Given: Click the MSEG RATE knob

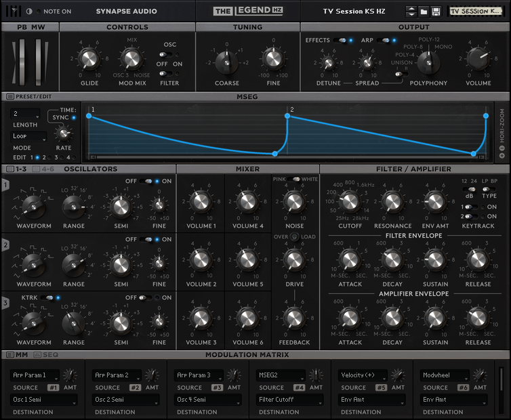Looking at the screenshot, I should [x=64, y=133].
